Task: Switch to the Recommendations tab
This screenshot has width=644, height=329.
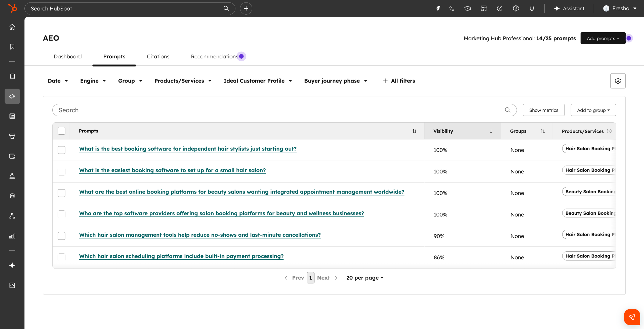Action: (215, 56)
